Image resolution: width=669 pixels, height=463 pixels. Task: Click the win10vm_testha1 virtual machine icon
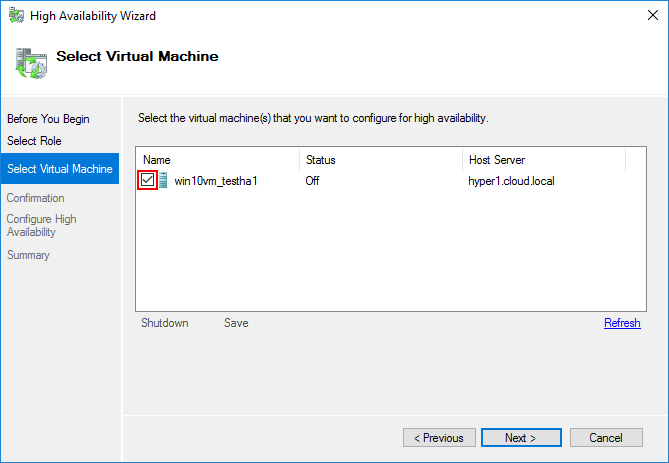pyautogui.click(x=163, y=180)
